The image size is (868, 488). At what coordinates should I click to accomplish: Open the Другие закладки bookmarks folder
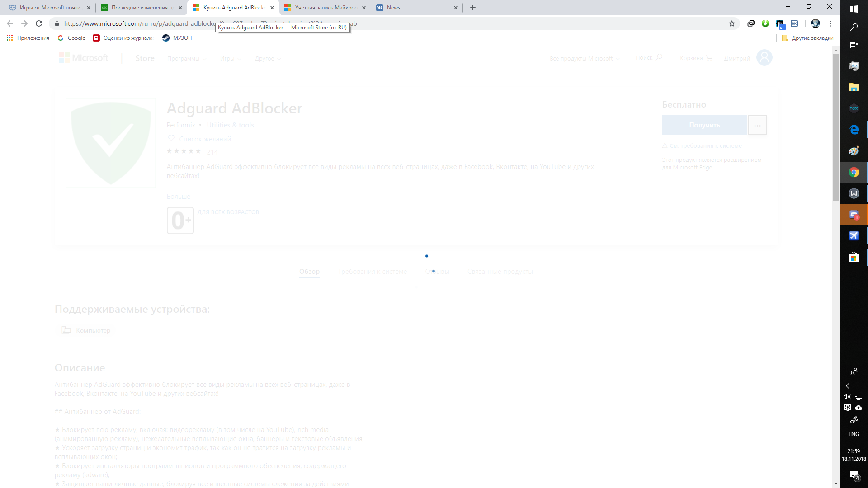click(x=807, y=38)
